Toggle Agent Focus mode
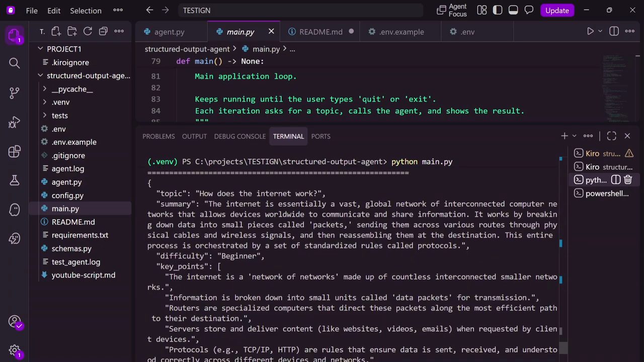The image size is (644, 362). 452,10
